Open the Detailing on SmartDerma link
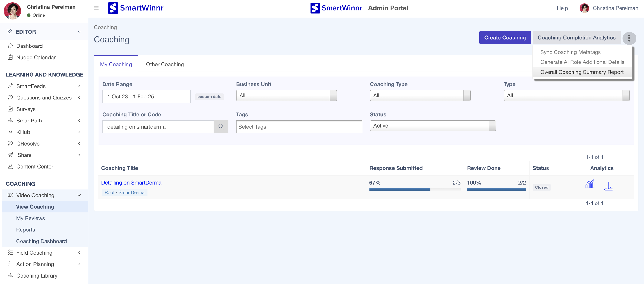This screenshot has width=644, height=284. pyautogui.click(x=131, y=183)
